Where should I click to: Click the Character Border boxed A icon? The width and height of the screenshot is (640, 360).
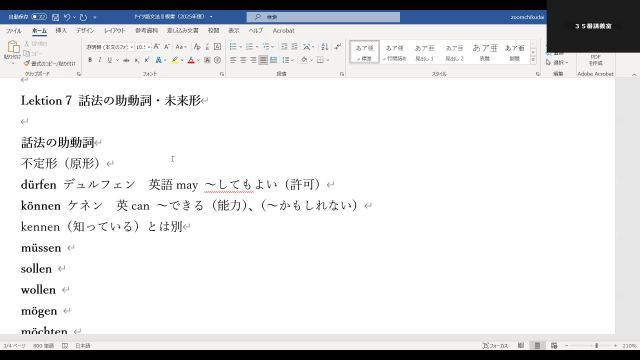point(218,47)
